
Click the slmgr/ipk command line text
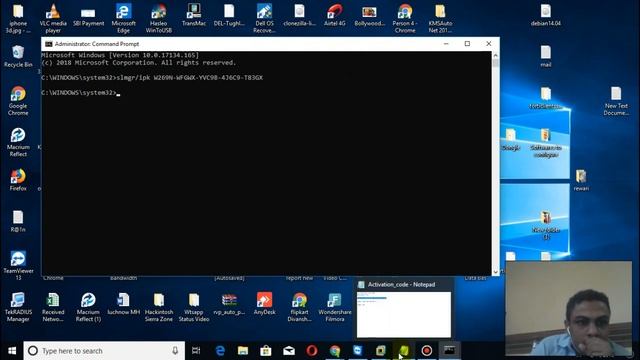tap(190, 78)
